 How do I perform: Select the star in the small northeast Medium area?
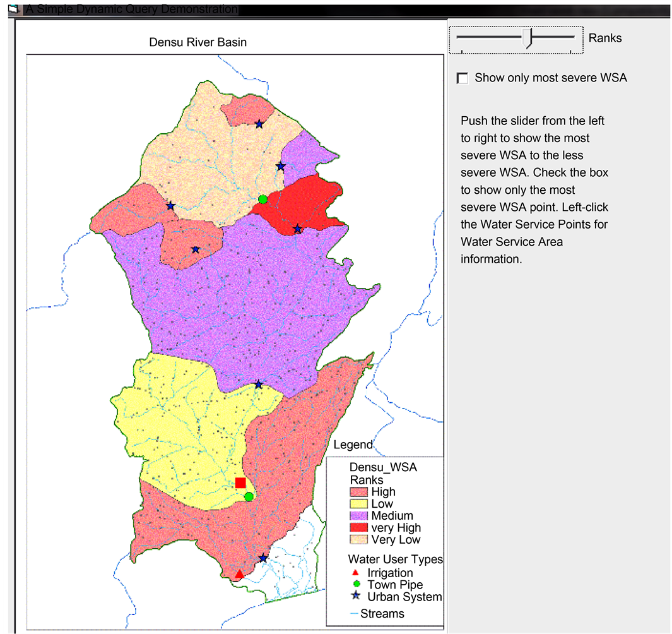(x=281, y=166)
